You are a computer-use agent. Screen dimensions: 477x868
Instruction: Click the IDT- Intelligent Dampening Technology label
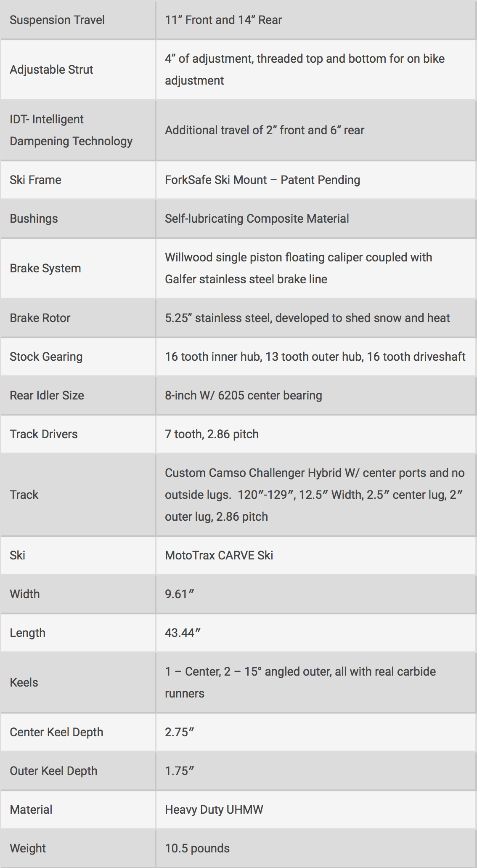71,130
